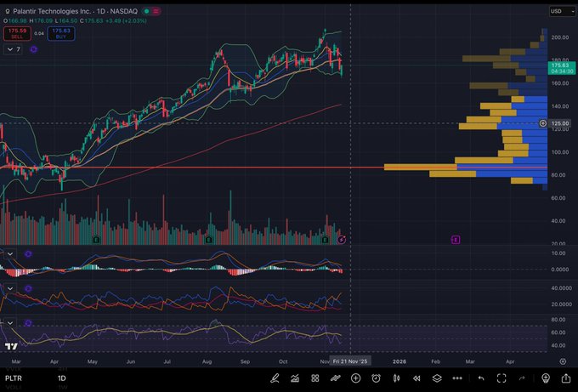Select the pen drawing tool
The image size is (578, 392).
275,378
